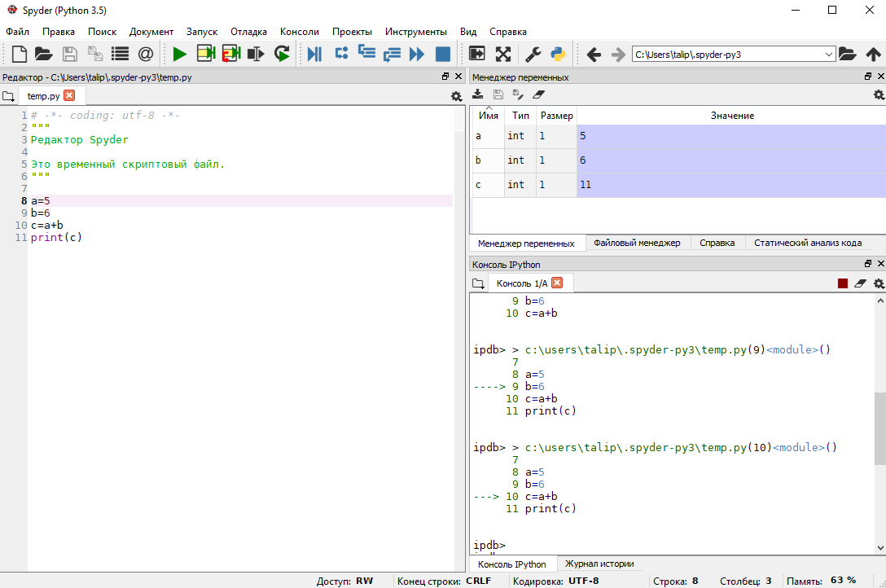This screenshot has width=886, height=588.
Task: Toggle fullscreen mode with the crossed-arrows icon
Action: click(503, 54)
